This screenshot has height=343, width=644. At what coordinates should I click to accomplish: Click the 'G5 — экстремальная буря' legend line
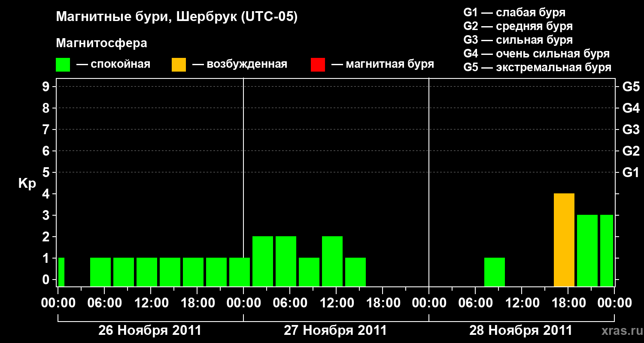pyautogui.click(x=538, y=68)
